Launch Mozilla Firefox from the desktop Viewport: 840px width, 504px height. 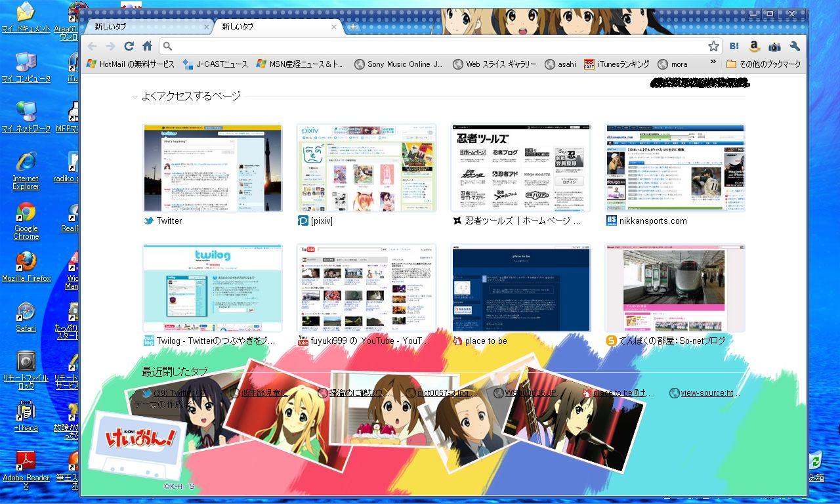point(26,266)
